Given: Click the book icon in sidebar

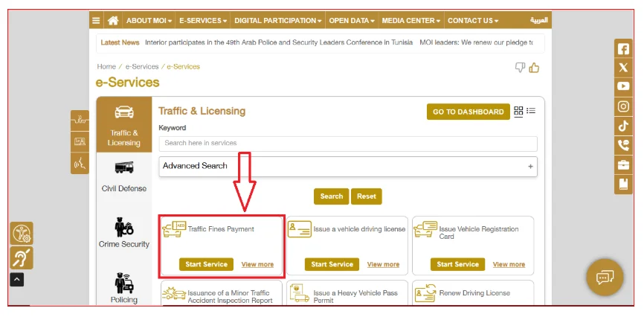Looking at the screenshot, I should click(623, 185).
